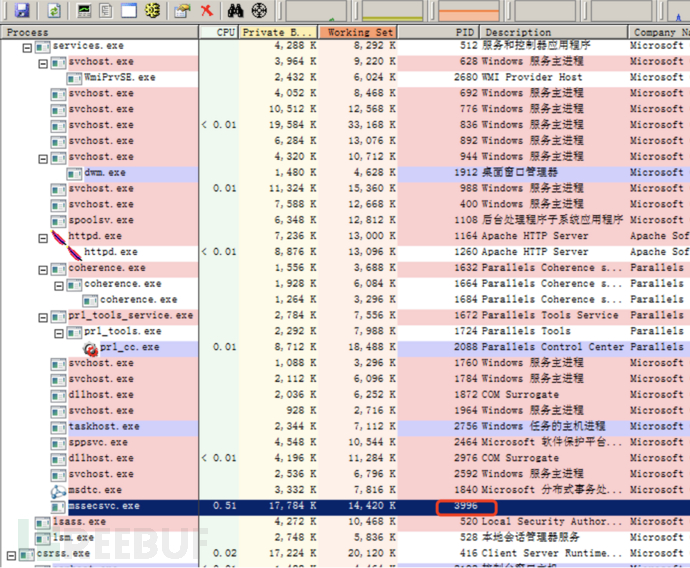Screen dimensions: 690x568
Task: Click the red X Kill Process icon
Action: [x=206, y=10]
